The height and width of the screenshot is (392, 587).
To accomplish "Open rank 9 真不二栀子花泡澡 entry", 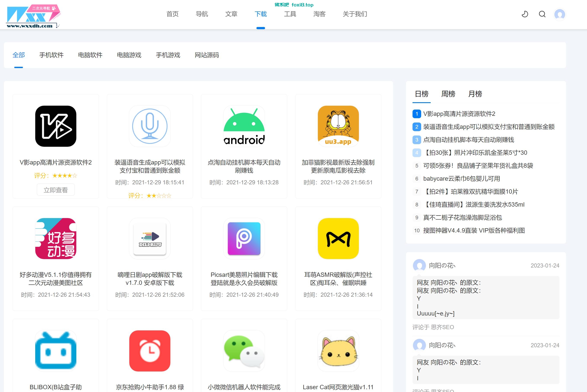I will click(462, 218).
